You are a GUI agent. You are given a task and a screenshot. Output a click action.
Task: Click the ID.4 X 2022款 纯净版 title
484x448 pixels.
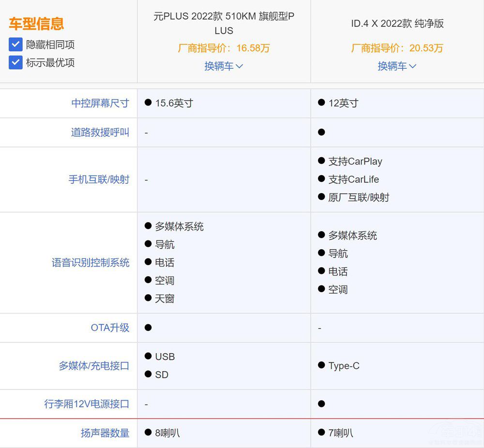(397, 23)
